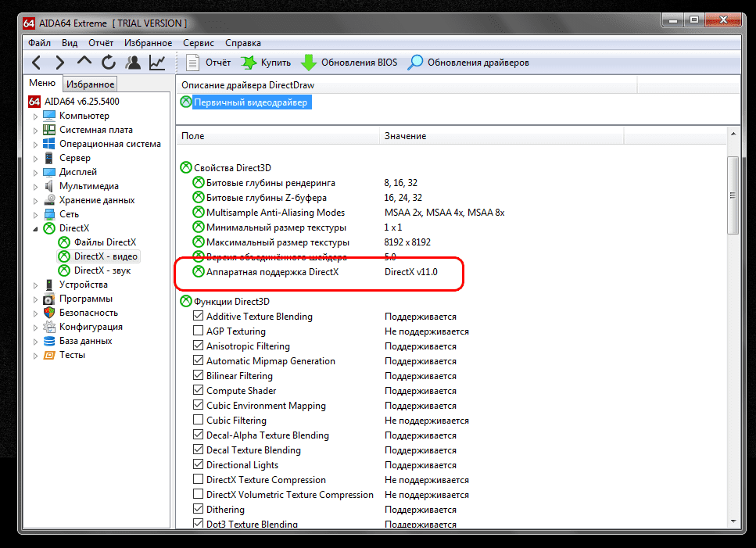Select the Дисплей monitor icon

[x=49, y=172]
